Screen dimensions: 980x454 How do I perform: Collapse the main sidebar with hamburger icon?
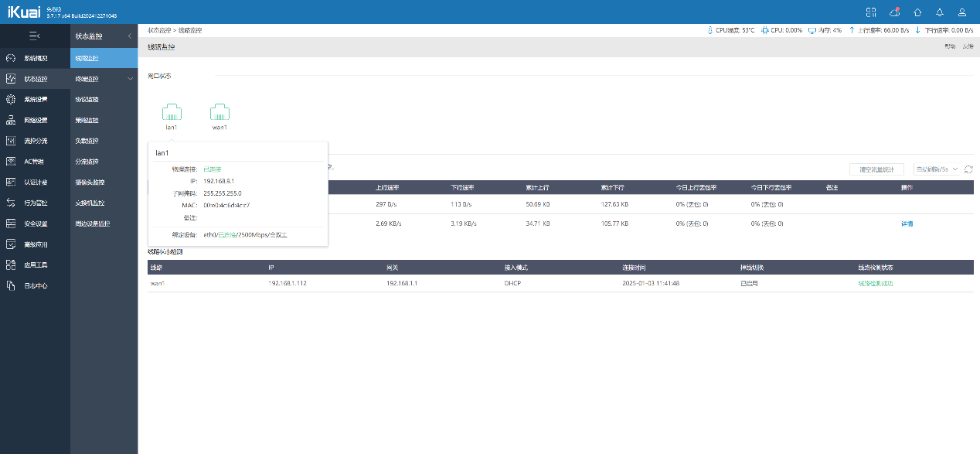point(34,36)
